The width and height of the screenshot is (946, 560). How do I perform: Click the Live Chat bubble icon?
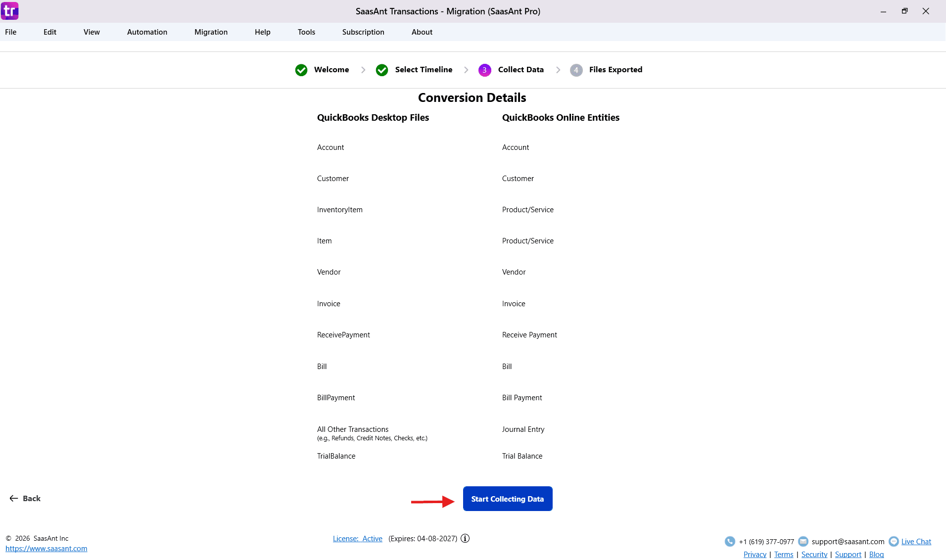tap(894, 541)
